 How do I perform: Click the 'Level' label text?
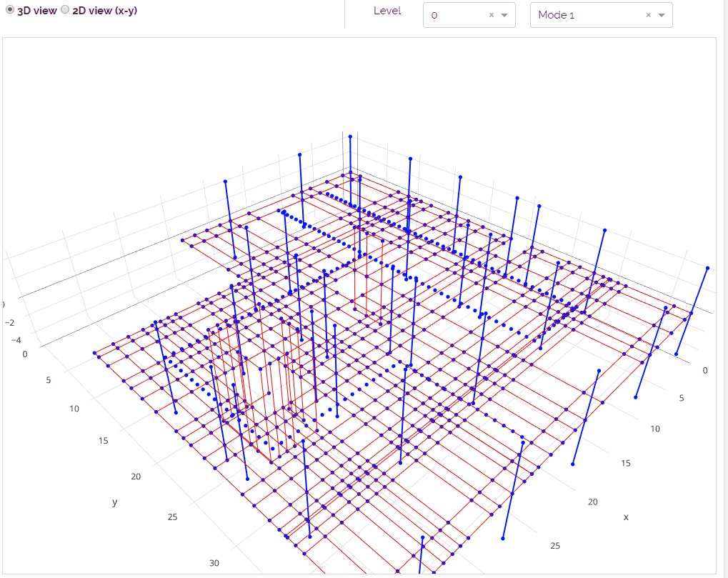387,11
